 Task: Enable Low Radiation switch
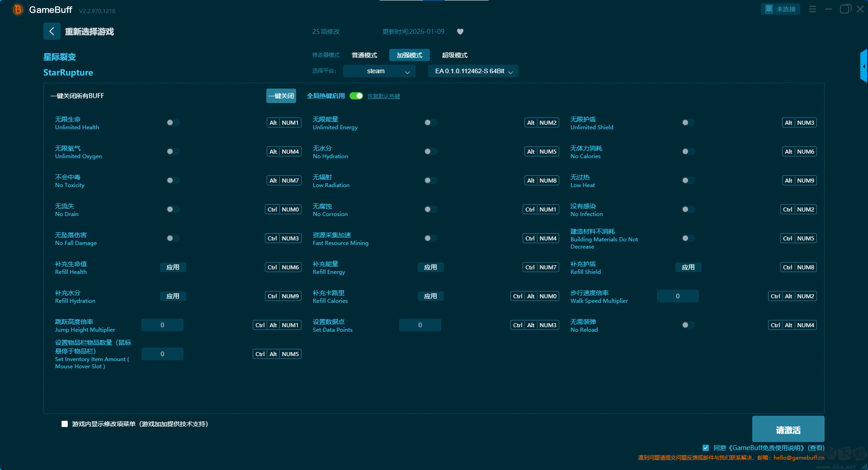[430, 180]
